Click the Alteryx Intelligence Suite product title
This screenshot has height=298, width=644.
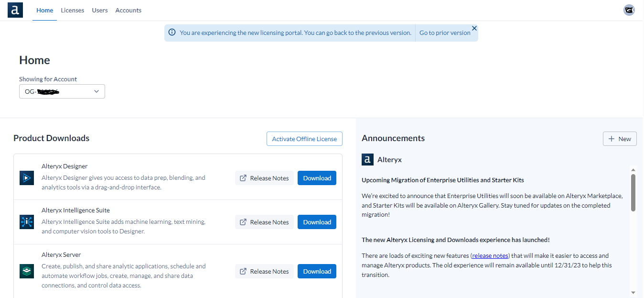click(75, 210)
